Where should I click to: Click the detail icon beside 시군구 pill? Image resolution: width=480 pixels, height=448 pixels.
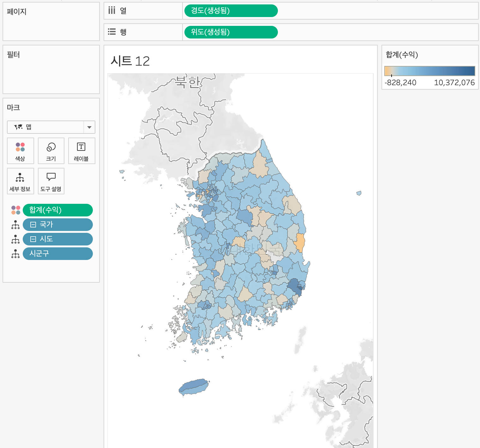(15, 254)
